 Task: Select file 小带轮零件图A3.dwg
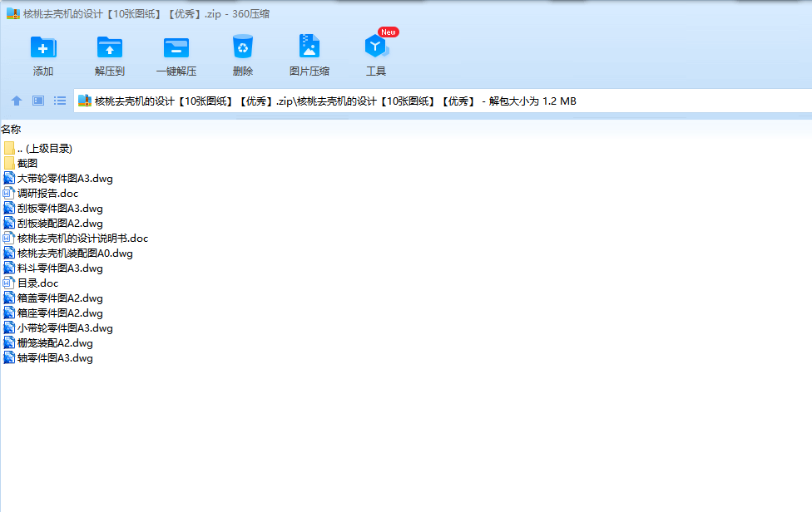(58, 328)
